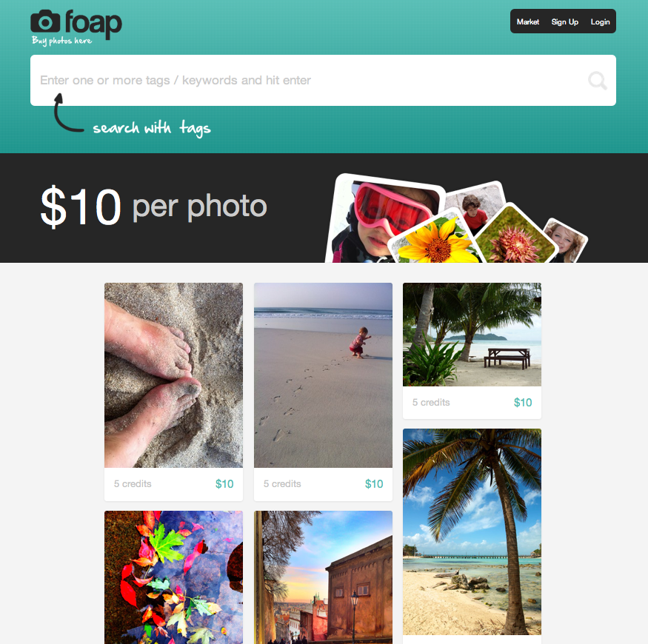Click the yellow sunflower banner photo
Viewport: 648px width, 644px height.
click(434, 241)
